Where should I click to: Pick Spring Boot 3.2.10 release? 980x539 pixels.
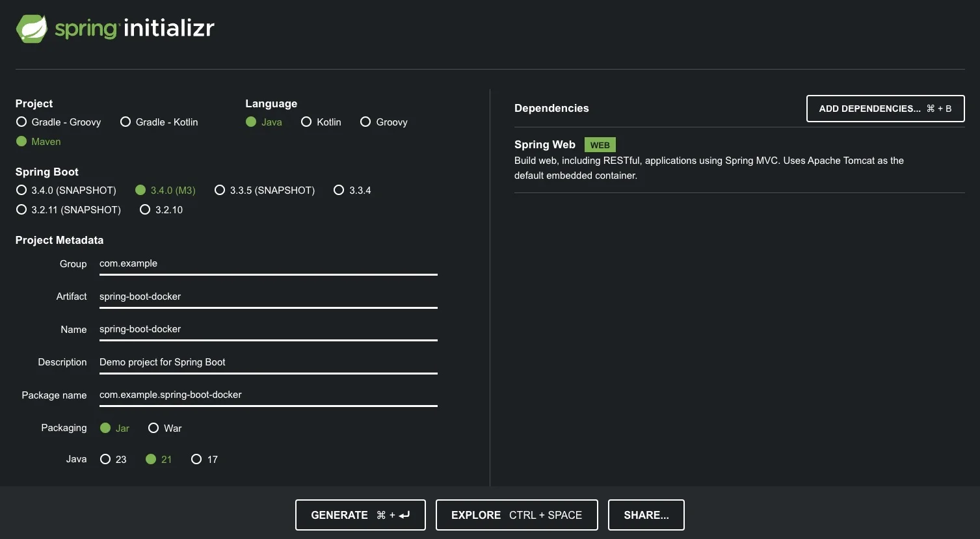click(x=144, y=209)
